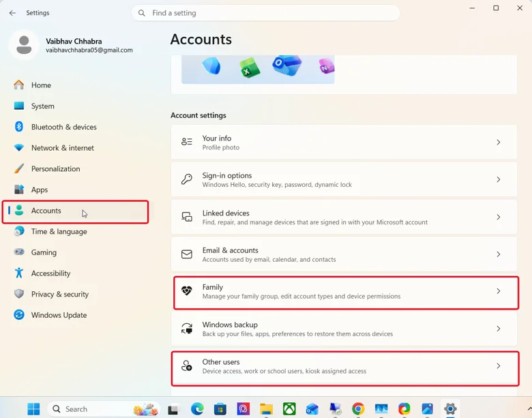Select Accounts in the sidebar
Viewport: 532px width, 418px height.
click(77, 211)
